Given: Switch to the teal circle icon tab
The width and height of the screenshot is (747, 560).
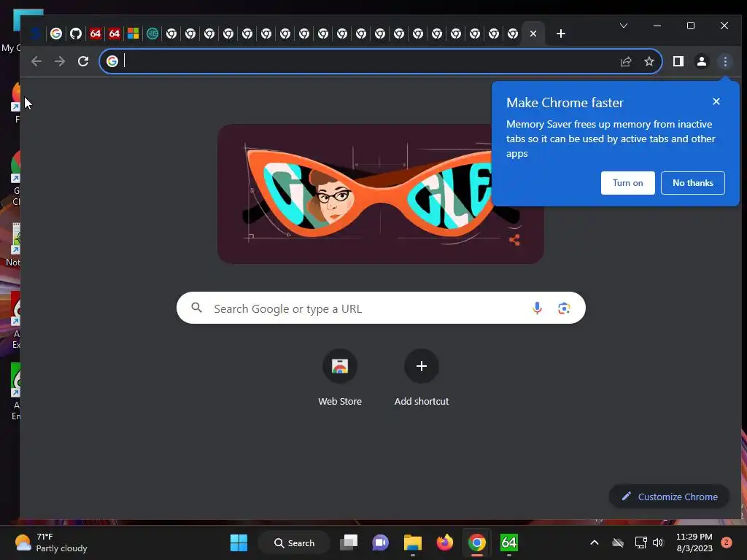Looking at the screenshot, I should pyautogui.click(x=152, y=34).
